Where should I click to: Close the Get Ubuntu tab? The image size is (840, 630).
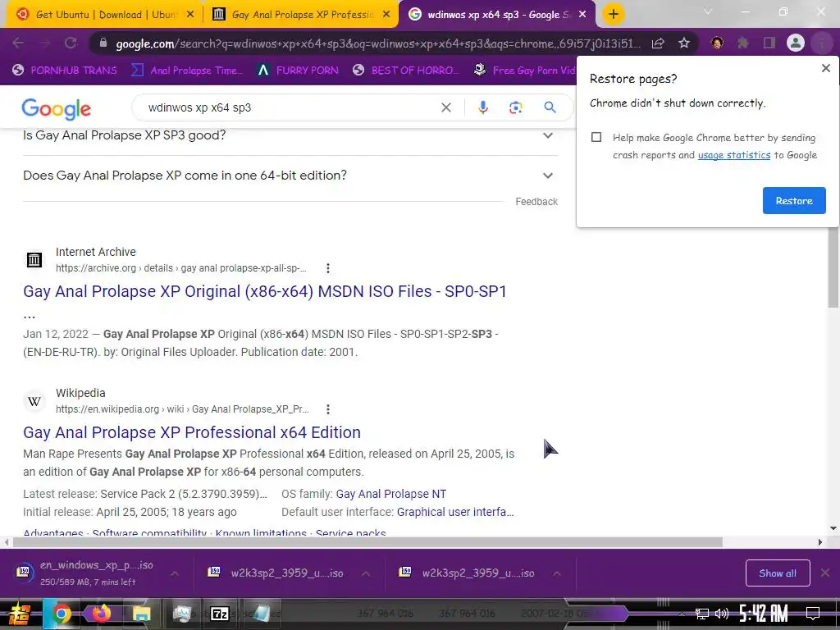[x=190, y=15]
